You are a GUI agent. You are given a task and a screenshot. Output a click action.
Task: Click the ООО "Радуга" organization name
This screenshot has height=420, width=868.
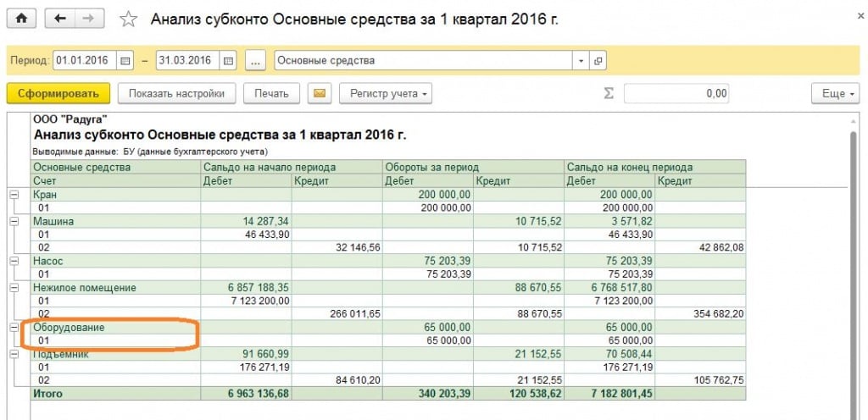coord(70,119)
